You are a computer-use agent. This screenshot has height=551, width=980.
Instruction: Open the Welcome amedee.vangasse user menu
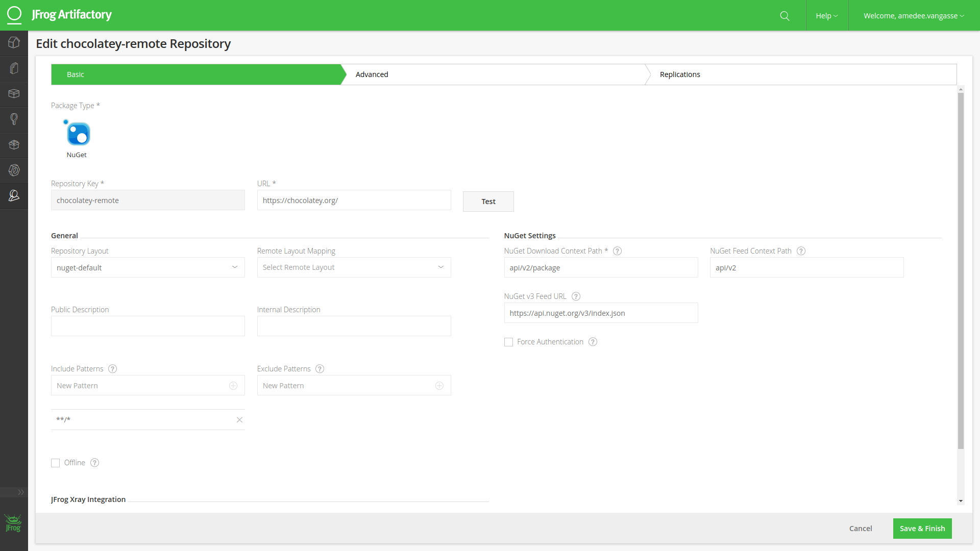pyautogui.click(x=914, y=16)
